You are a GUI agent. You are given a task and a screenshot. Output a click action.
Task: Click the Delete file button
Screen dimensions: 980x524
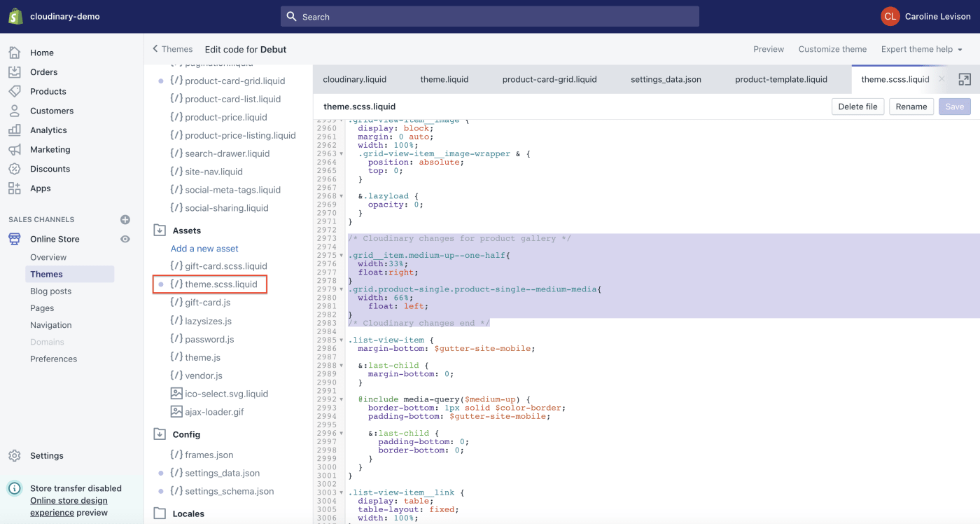coord(857,106)
